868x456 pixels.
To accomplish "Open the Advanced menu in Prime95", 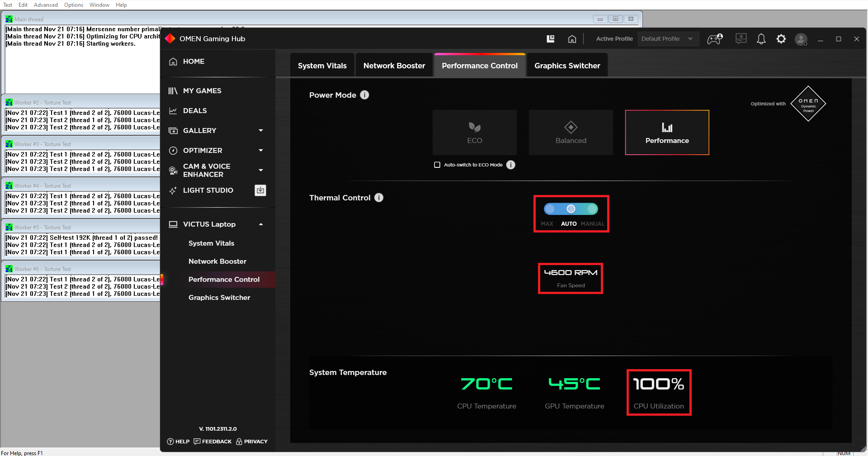I will pyautogui.click(x=46, y=5).
